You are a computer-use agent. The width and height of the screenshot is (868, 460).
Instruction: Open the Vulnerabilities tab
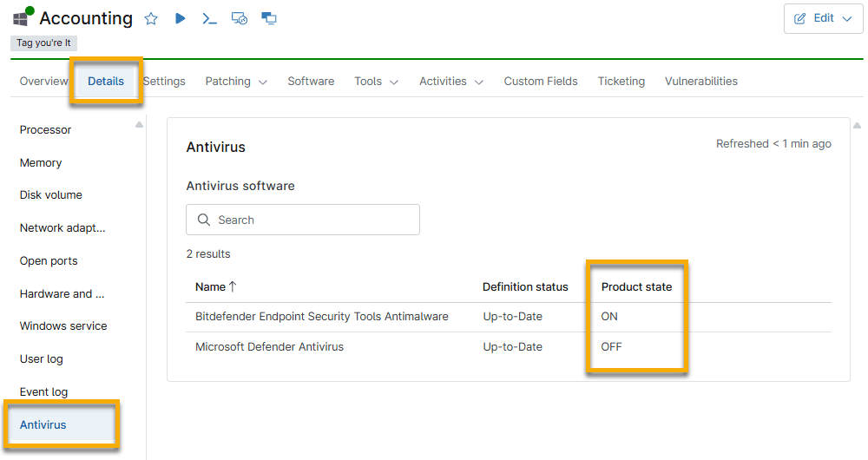[x=700, y=82]
